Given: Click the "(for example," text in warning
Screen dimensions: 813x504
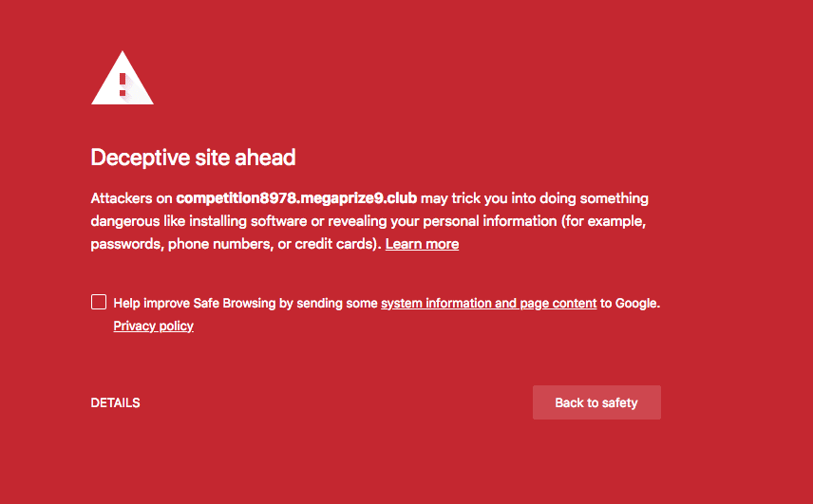Looking at the screenshot, I should click(603, 221).
